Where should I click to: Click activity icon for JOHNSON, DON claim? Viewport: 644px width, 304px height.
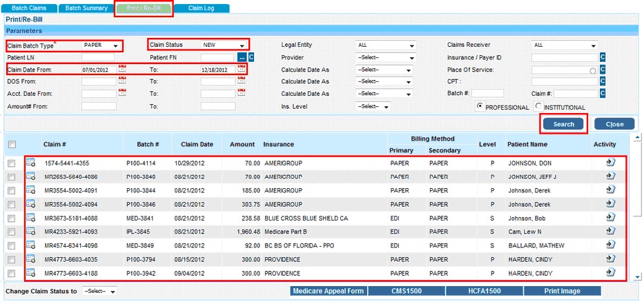[610, 163]
